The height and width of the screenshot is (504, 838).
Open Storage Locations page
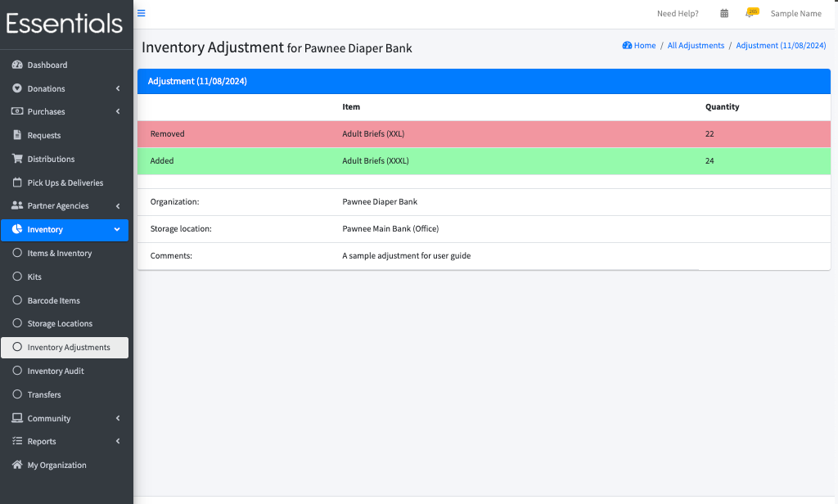click(x=65, y=323)
